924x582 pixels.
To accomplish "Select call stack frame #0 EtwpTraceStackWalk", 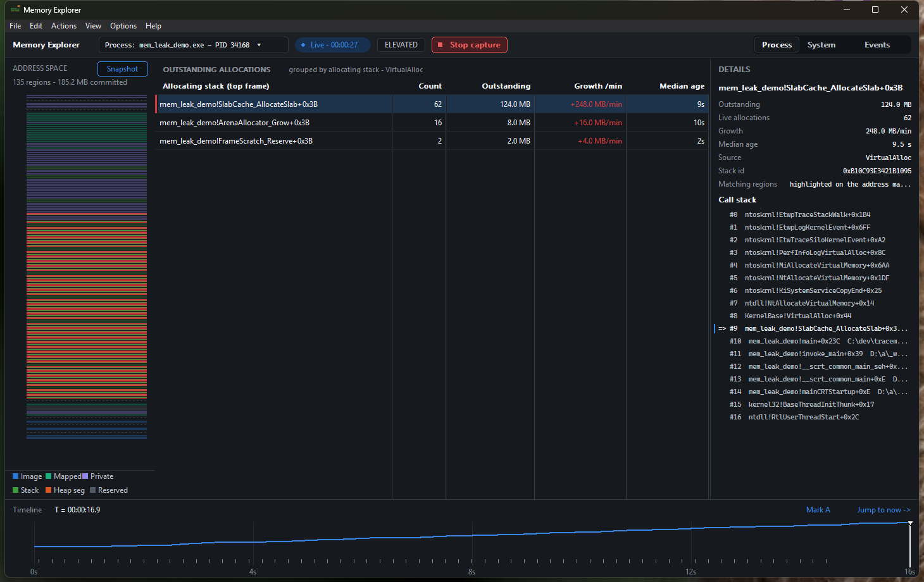I will [x=813, y=214].
